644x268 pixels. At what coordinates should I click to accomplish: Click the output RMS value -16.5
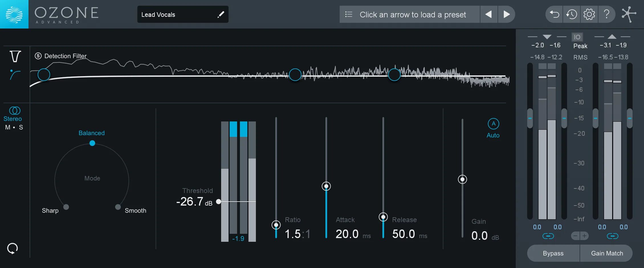point(605,57)
